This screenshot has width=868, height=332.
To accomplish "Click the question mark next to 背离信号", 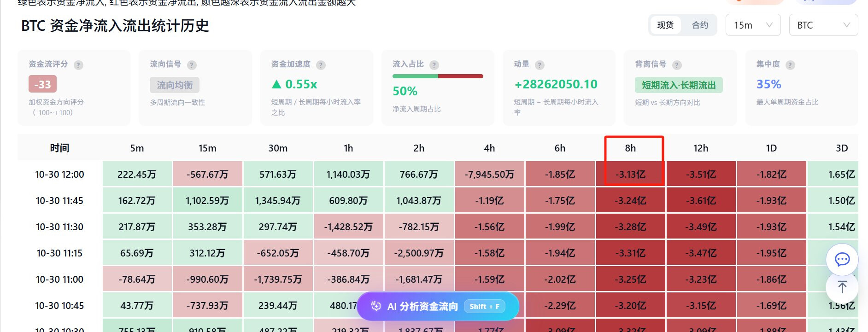I will click(677, 65).
